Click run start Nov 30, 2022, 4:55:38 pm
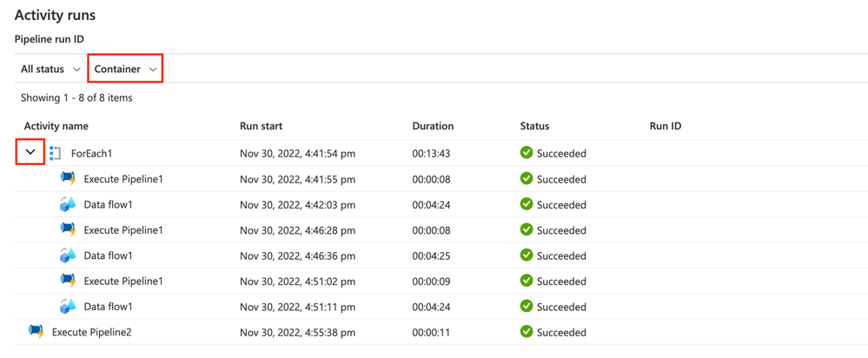 pos(297,333)
